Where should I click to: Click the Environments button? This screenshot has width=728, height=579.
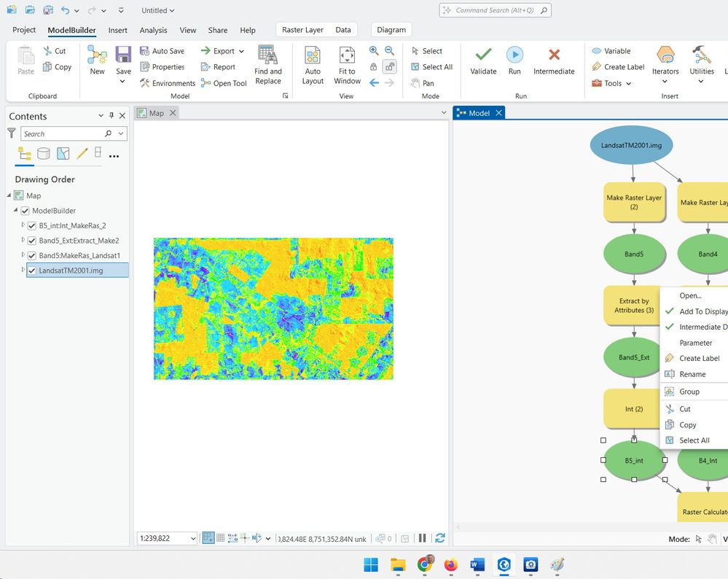(167, 83)
